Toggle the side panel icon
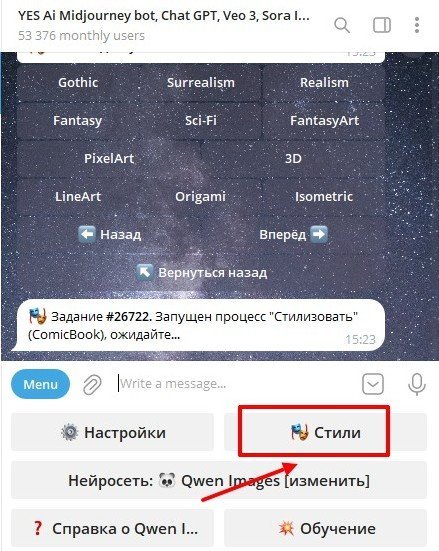The height and width of the screenshot is (551, 439). tap(382, 25)
